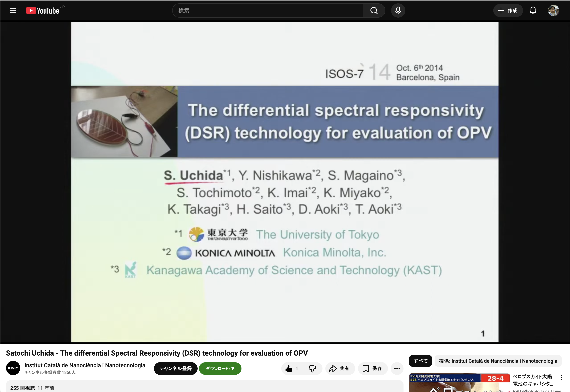Open the hamburger guide menu
570x392 pixels.
(13, 10)
